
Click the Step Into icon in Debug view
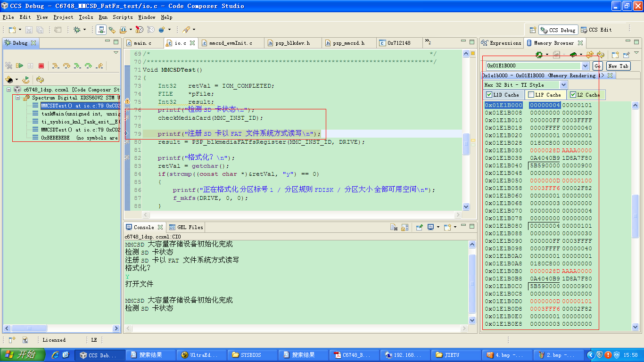(x=55, y=66)
